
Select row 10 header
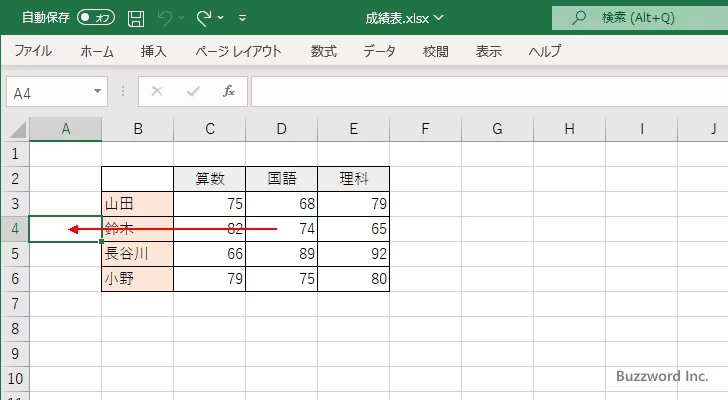click(x=15, y=379)
